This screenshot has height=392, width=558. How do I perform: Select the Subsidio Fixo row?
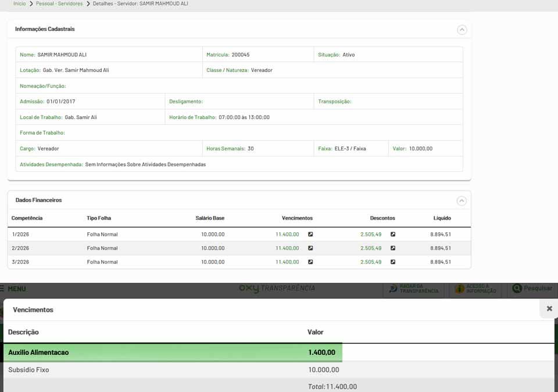(174, 370)
